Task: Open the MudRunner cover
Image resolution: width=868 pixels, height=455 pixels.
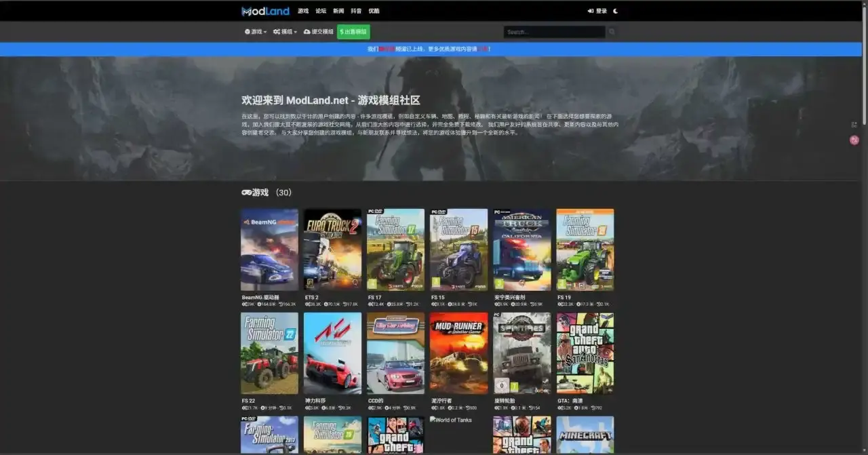Action: point(458,353)
